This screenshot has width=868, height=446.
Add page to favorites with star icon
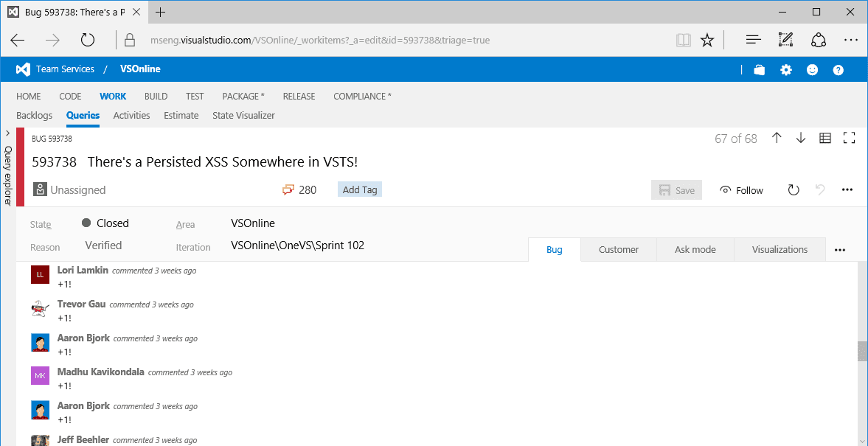pos(707,40)
